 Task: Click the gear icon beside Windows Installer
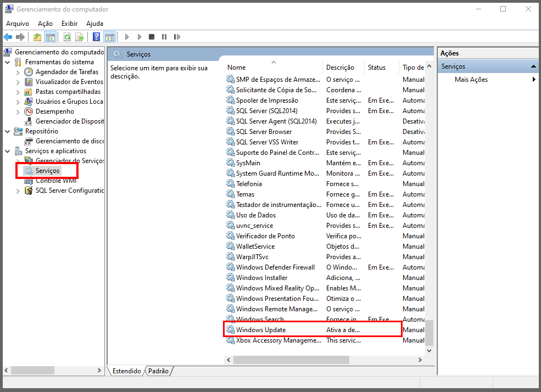click(231, 278)
